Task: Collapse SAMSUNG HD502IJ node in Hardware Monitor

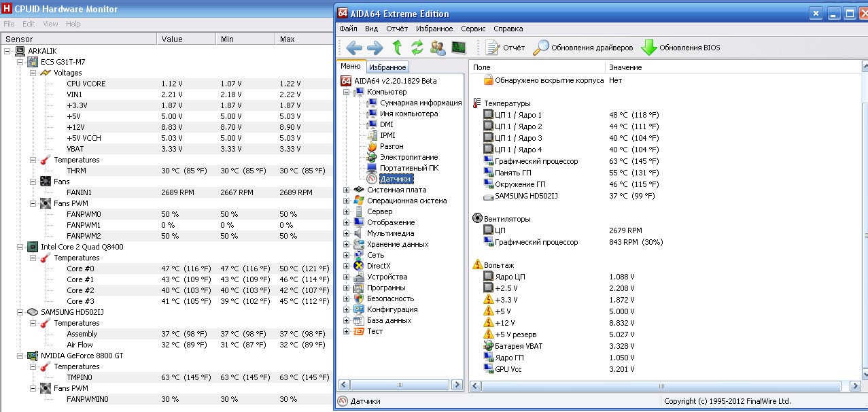Action: point(20,312)
